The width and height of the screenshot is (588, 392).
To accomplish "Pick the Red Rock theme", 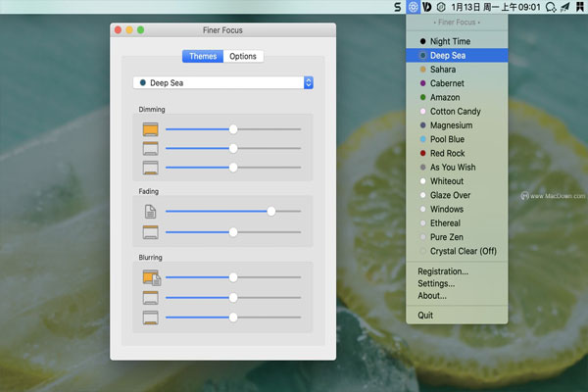I will click(447, 154).
